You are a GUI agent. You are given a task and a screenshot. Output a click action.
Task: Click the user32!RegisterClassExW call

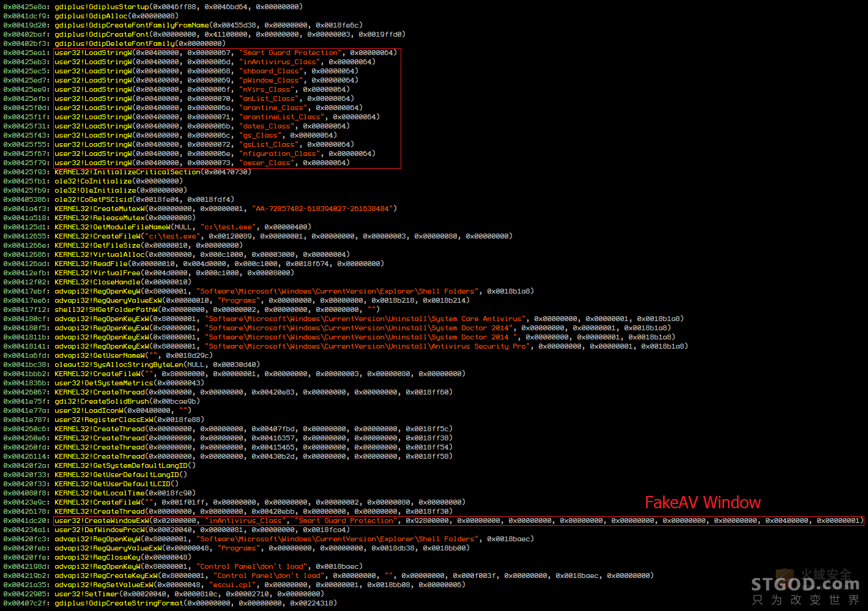click(x=104, y=420)
